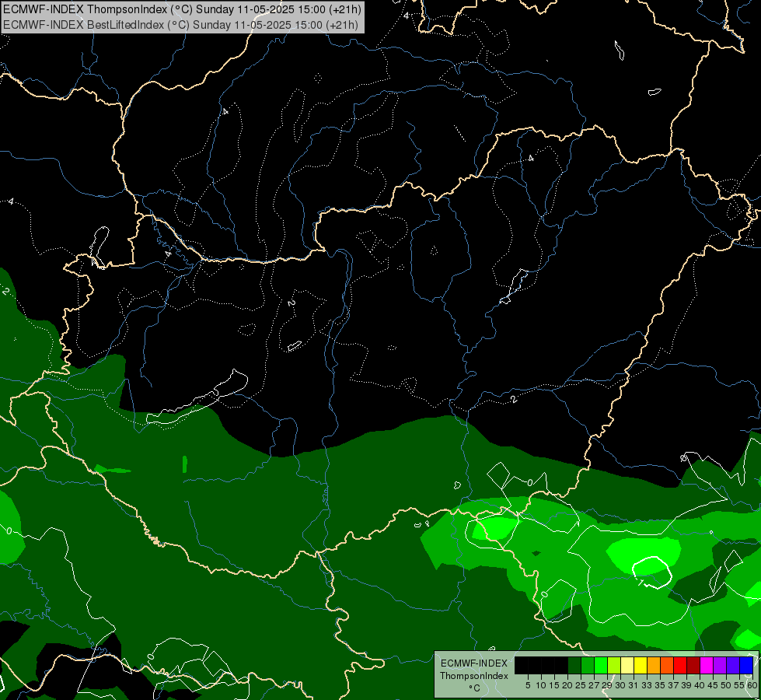This screenshot has height=700, width=761.
Task: Pick the bright red 37–39 legend swatch
Action: pos(680,665)
